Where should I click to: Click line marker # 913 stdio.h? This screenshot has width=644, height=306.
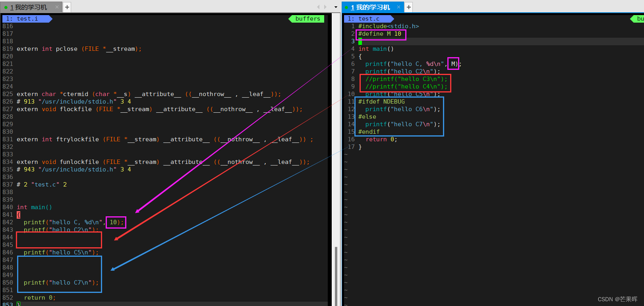click(74, 102)
